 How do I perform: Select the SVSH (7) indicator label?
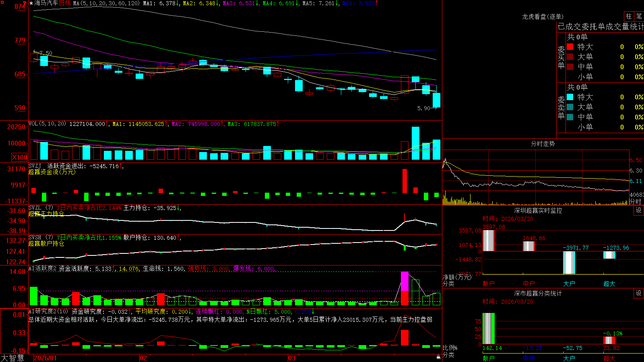click(x=41, y=238)
